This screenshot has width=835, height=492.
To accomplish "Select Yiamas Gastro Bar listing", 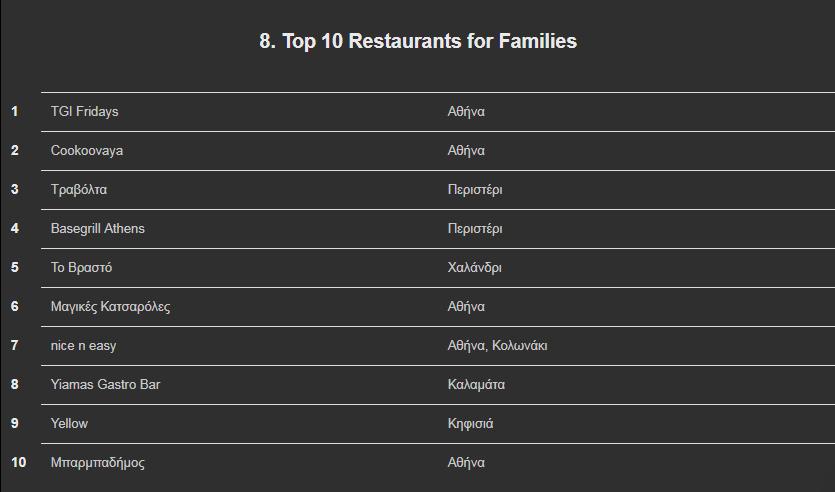I will pos(105,384).
